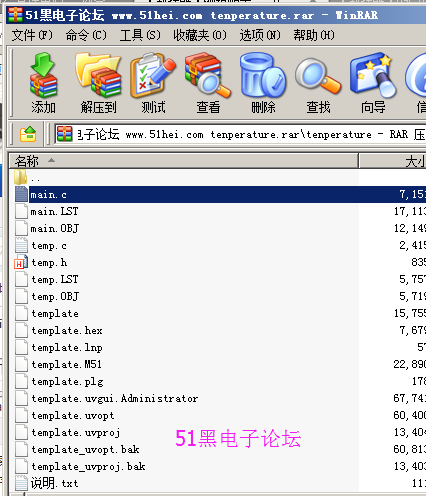Launch the Wizard (向导) icon
Image resolution: width=426 pixels, height=496 pixels.
click(373, 83)
